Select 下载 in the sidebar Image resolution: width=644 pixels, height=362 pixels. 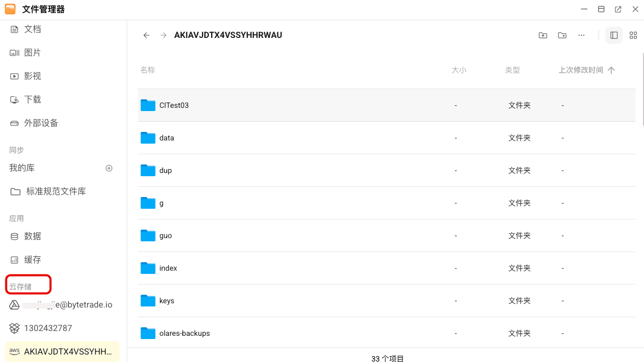(33, 99)
